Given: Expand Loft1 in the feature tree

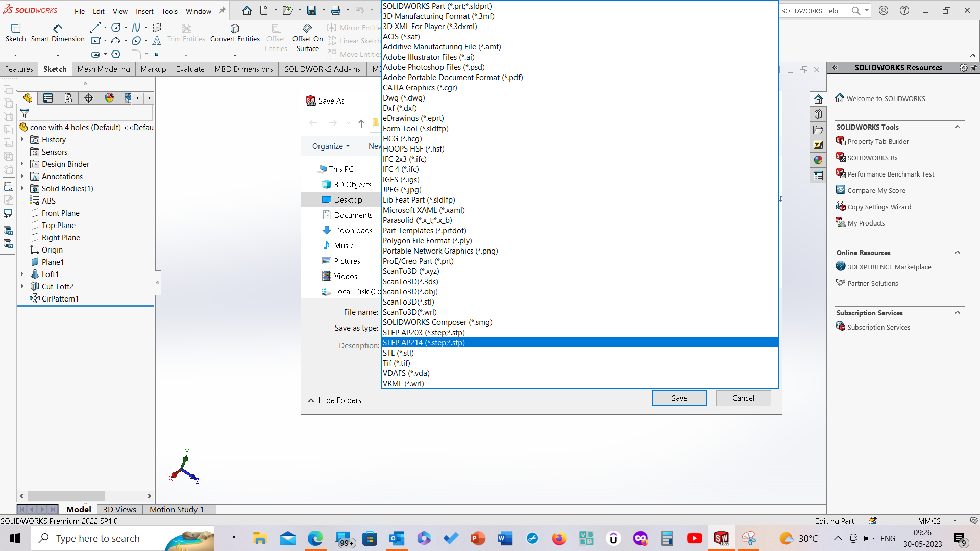Looking at the screenshot, I should (22, 274).
